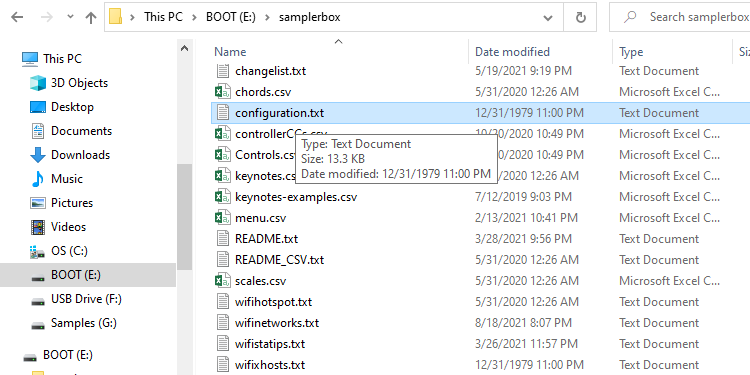
Task: Click the text icon of wifinetworks.txt
Action: pyautogui.click(x=222, y=323)
